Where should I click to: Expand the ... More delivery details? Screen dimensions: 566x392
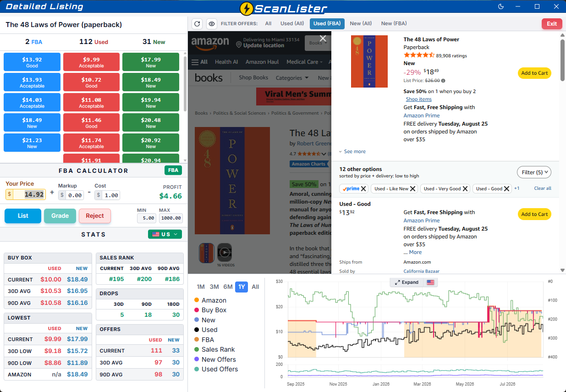point(413,252)
